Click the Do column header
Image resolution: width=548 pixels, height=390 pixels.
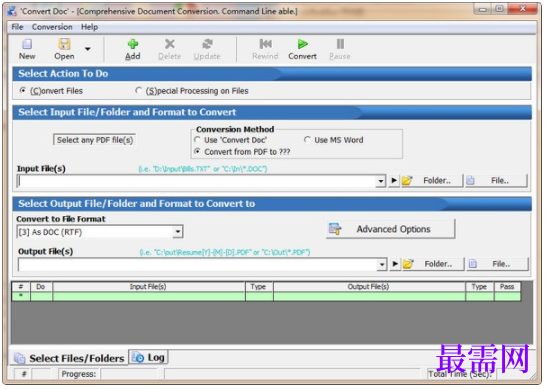pyautogui.click(x=41, y=287)
